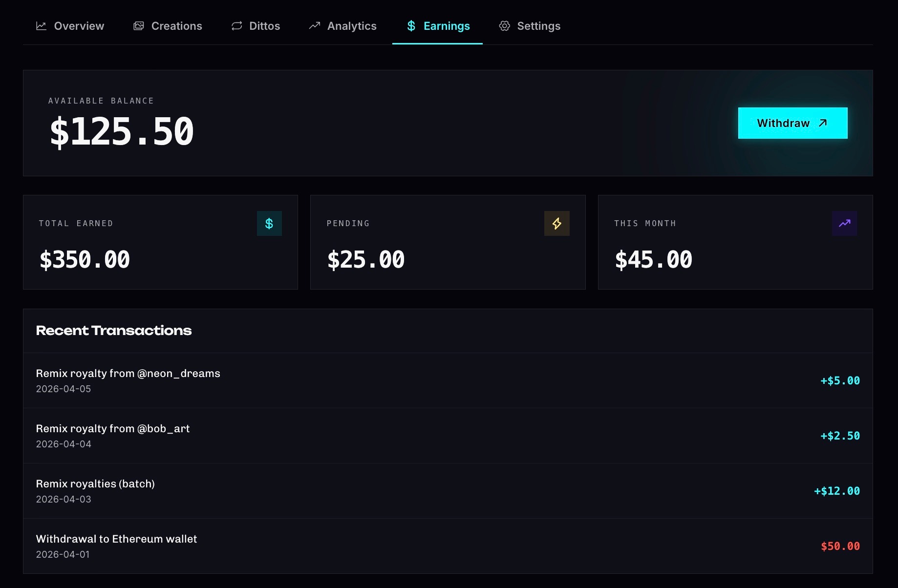The image size is (898, 588).
Task: Open the Remix royalty from @neon_dreams transaction
Action: pos(448,380)
